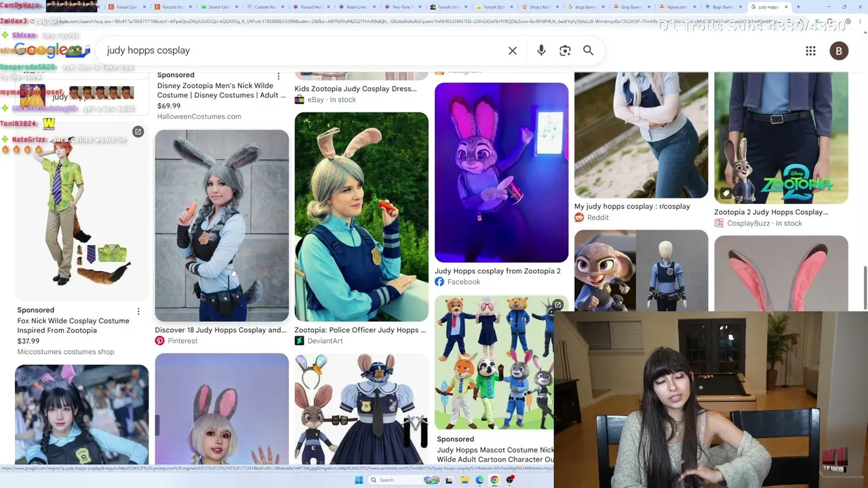Screen dimensions: 868x488
Task: Open the pink bunny ears image
Action: 781,274
